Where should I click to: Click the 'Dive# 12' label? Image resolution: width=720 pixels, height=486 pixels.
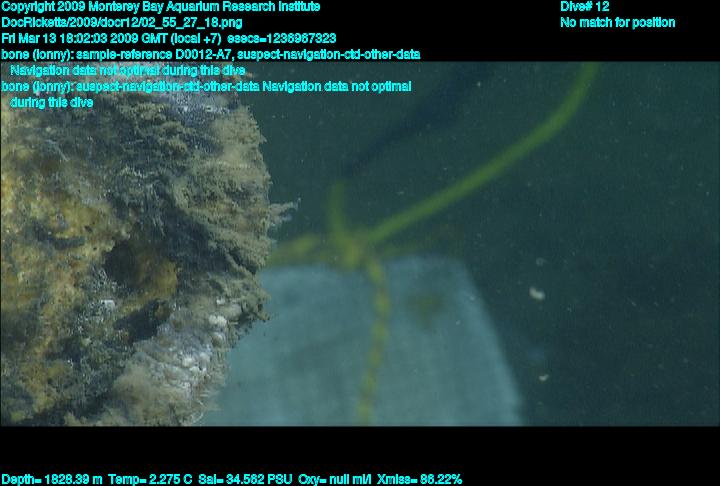[x=585, y=7]
